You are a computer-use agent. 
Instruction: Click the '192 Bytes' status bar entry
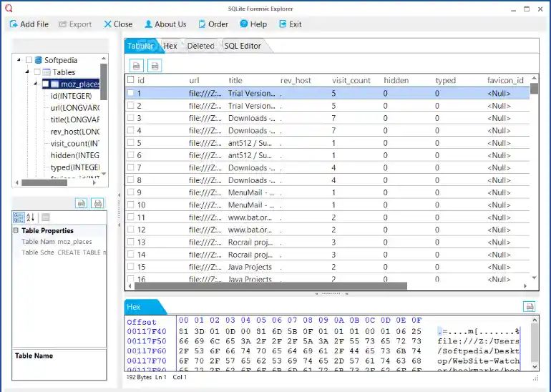pos(139,377)
